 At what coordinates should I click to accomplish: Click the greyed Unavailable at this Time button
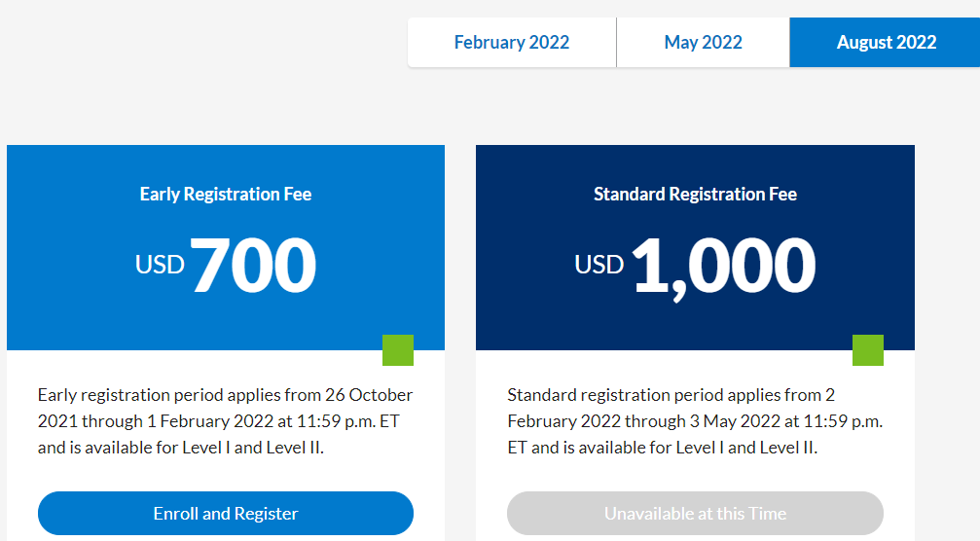click(x=695, y=513)
